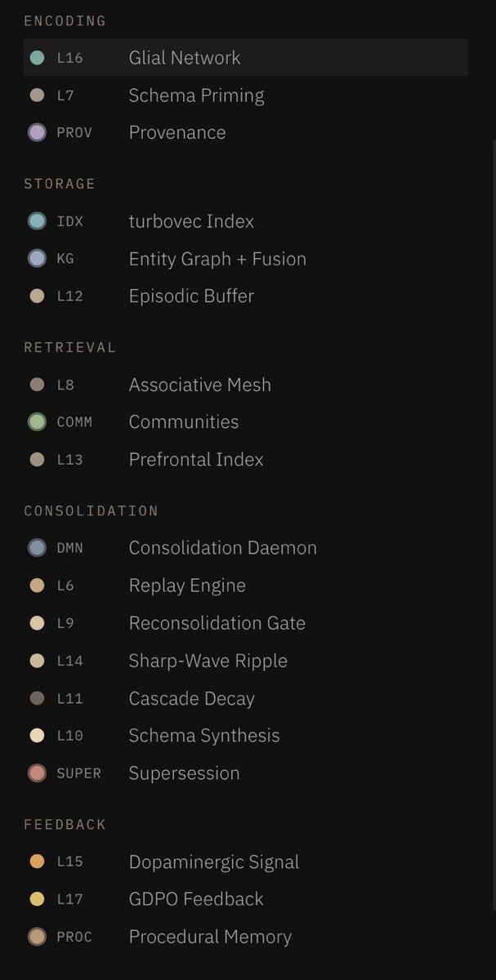The image size is (496, 980).
Task: Click the blue IDX dot icon
Action: (37, 221)
